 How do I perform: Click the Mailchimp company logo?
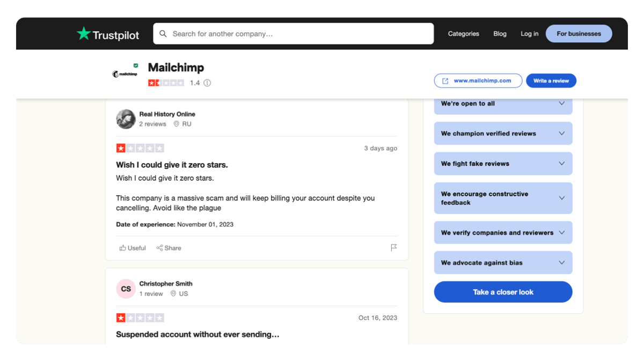click(125, 74)
